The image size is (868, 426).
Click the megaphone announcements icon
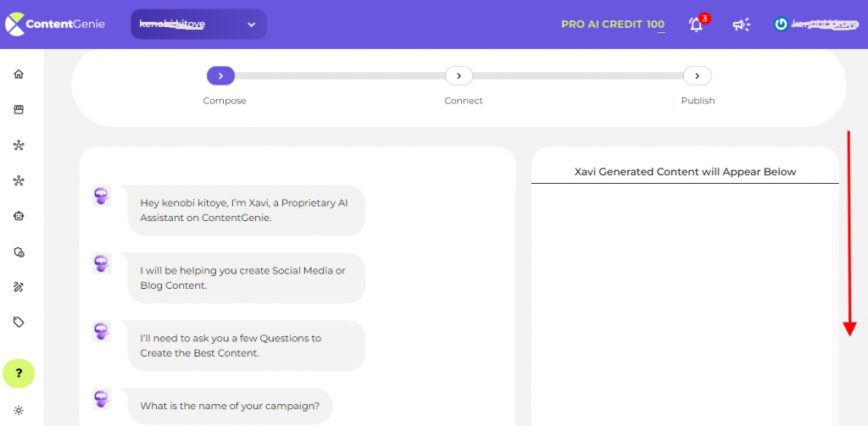pos(741,25)
